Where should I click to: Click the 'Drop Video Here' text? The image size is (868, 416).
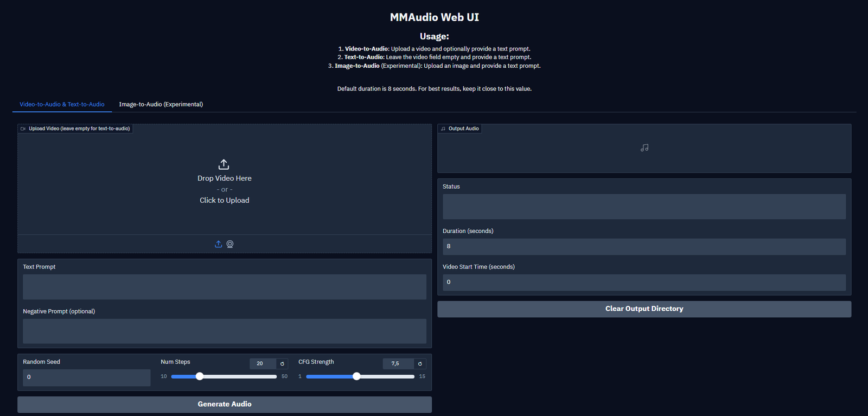225,178
